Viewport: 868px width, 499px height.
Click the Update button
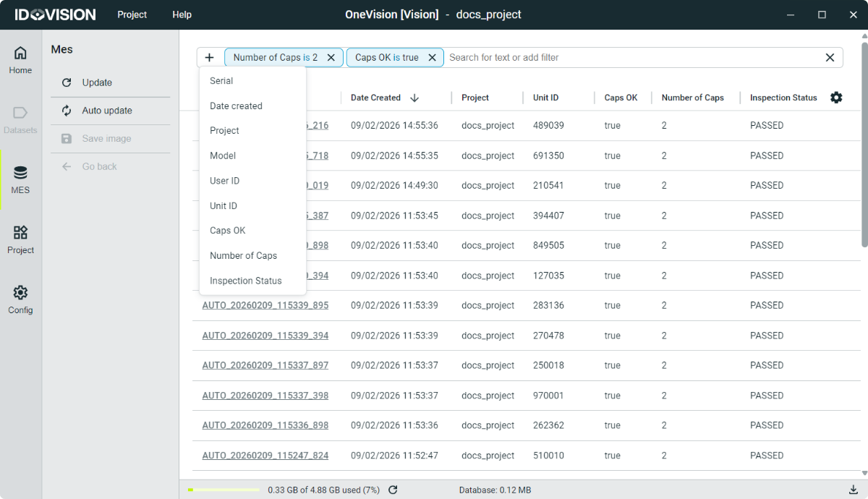(97, 82)
